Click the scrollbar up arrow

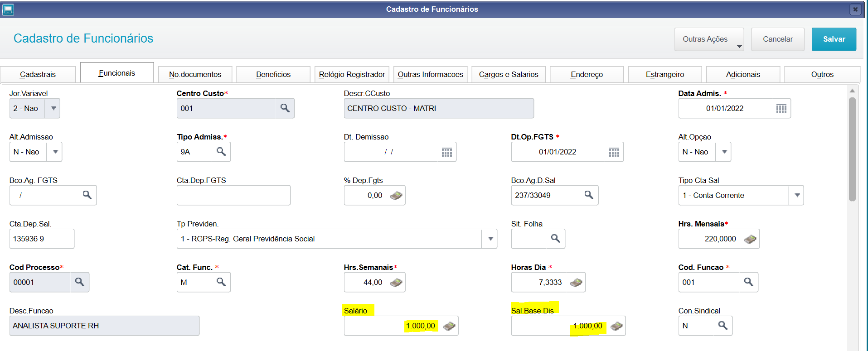[x=852, y=91]
